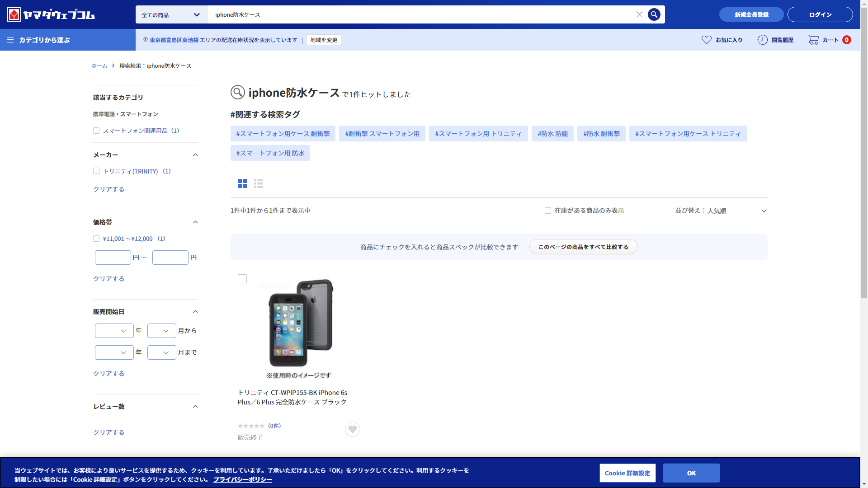
Task: Click the search magnifier icon button
Action: pyautogui.click(x=654, y=14)
